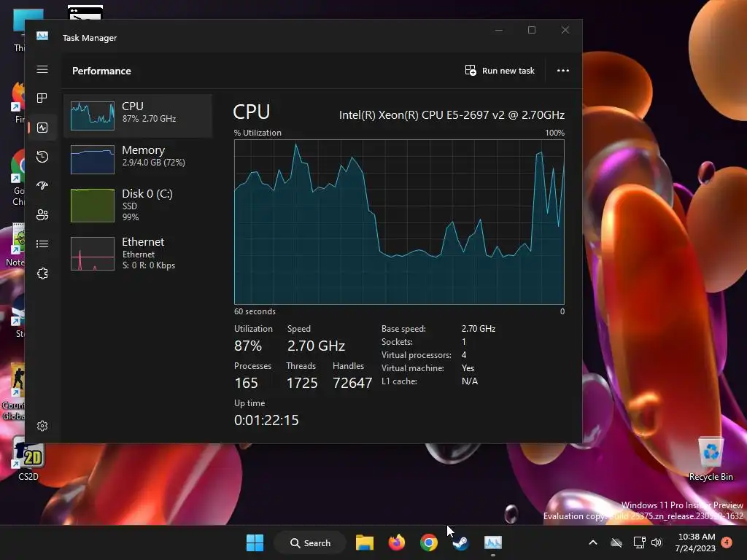Open Task Manager settings gear icon
The image size is (747, 560).
click(x=42, y=426)
